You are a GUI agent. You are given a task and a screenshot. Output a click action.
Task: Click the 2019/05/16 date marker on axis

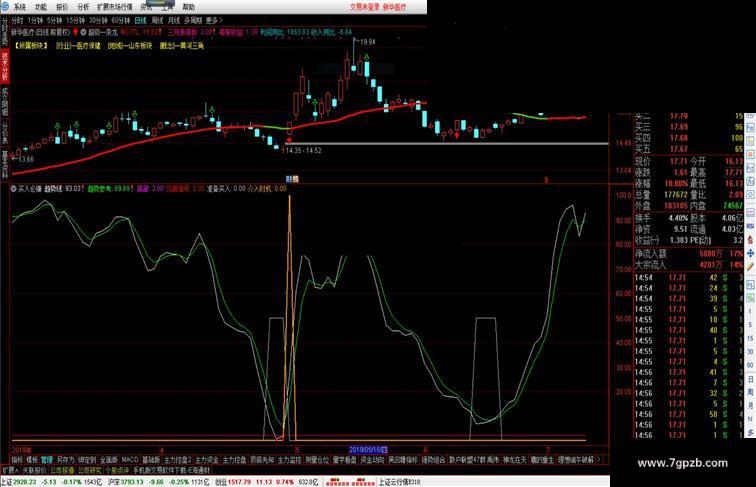tap(368, 450)
